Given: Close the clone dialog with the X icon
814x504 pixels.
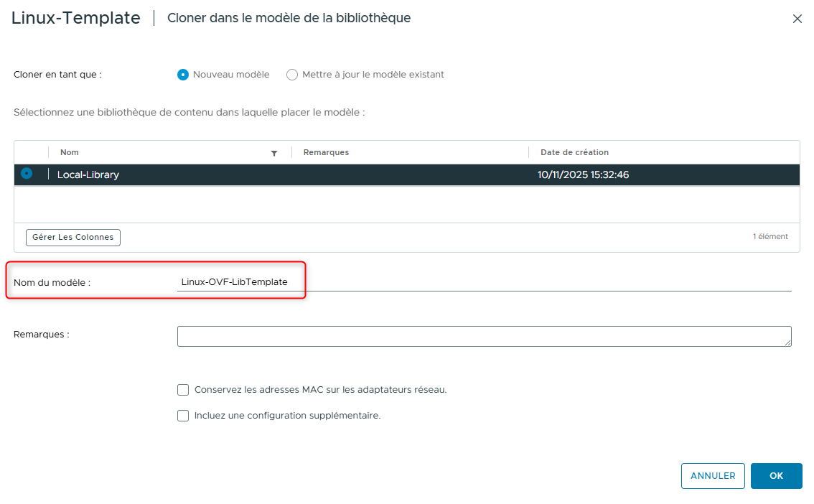Looking at the screenshot, I should (797, 19).
